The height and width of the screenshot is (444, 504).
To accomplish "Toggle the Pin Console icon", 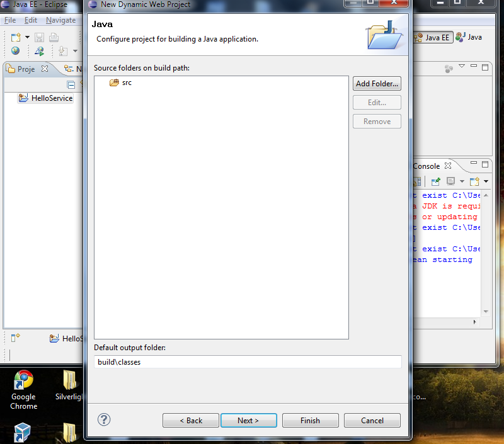I will click(x=435, y=181).
